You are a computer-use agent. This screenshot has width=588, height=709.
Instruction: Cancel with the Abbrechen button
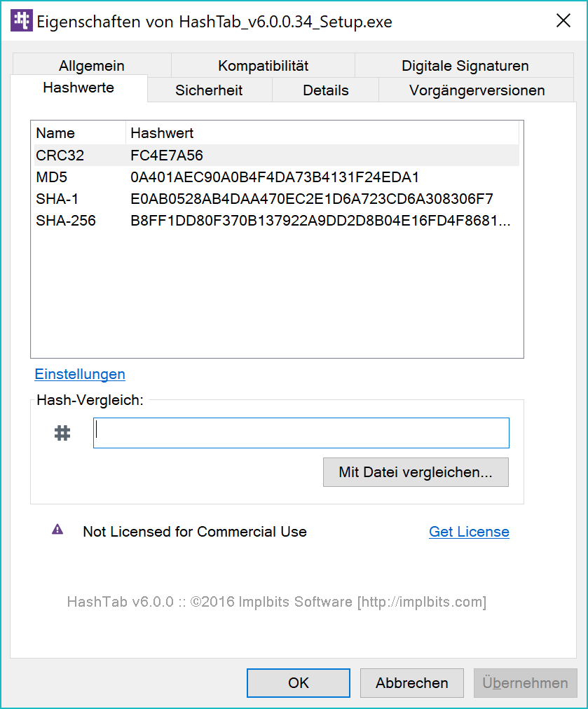pos(412,683)
